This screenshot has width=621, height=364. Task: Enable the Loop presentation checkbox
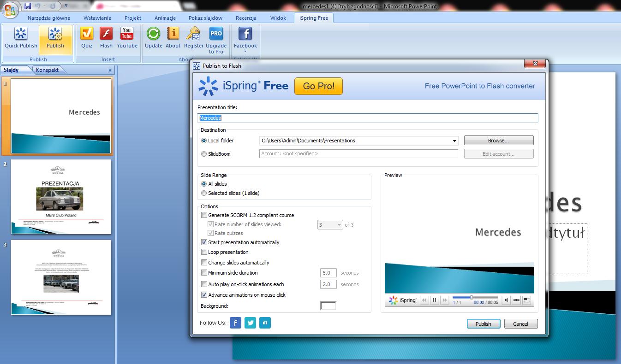coord(204,252)
